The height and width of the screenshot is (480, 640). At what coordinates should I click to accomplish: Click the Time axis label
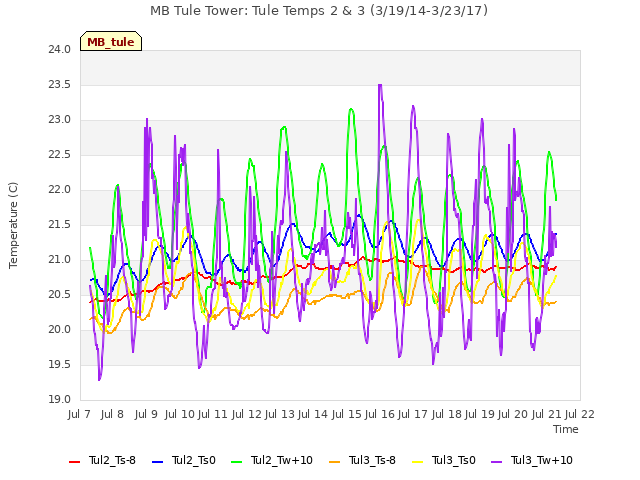[x=566, y=429]
